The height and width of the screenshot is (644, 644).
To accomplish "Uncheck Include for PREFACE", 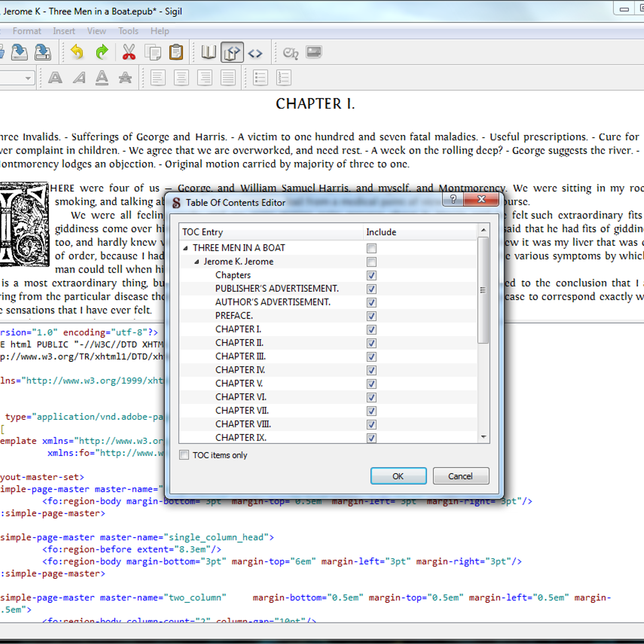I will tap(372, 316).
